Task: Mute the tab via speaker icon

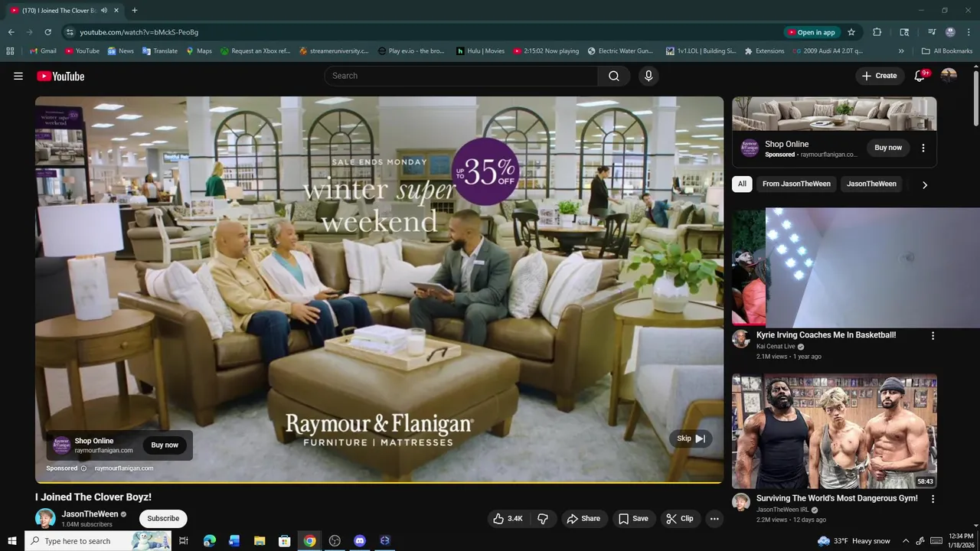Action: click(x=104, y=11)
